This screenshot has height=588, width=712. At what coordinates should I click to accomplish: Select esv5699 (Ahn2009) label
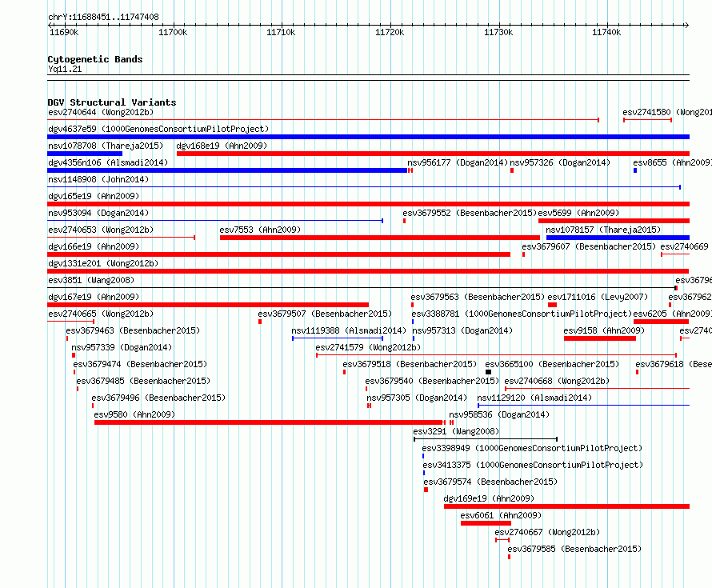click(578, 213)
